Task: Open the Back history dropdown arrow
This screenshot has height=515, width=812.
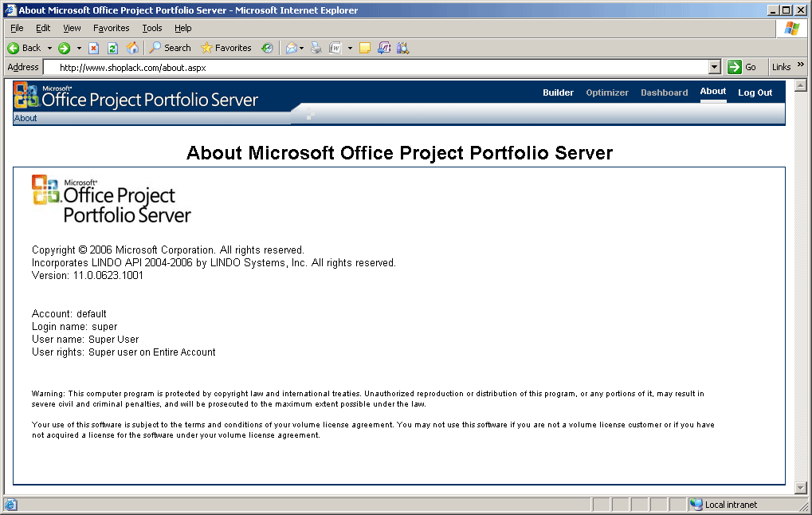Action: [49, 48]
